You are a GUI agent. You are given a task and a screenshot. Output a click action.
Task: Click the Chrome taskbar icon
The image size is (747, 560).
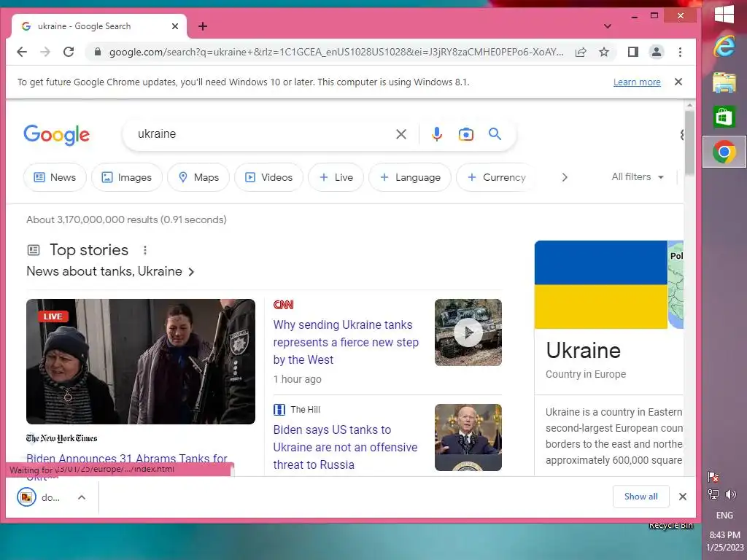pyautogui.click(x=724, y=152)
